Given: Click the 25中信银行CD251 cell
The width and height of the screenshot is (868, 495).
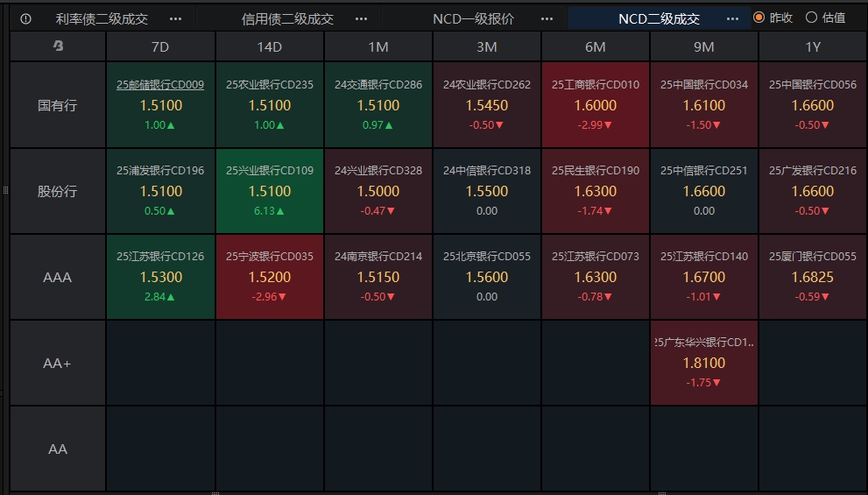Looking at the screenshot, I should coord(703,191).
